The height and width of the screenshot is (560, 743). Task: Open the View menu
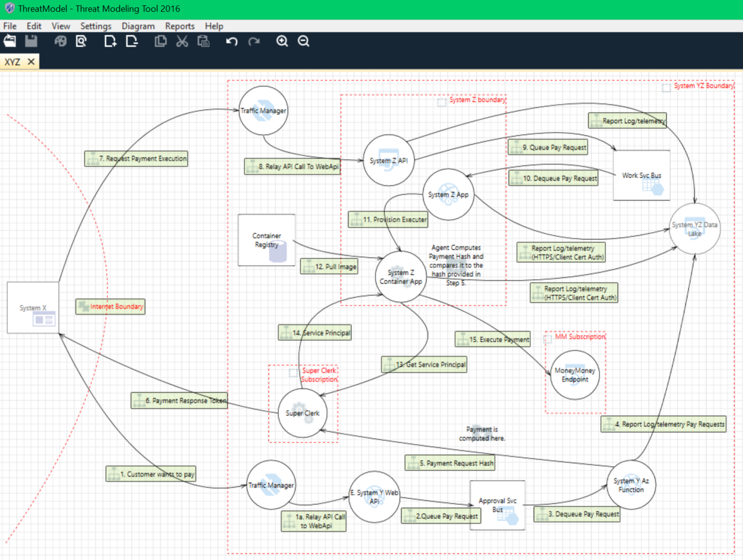tap(61, 26)
